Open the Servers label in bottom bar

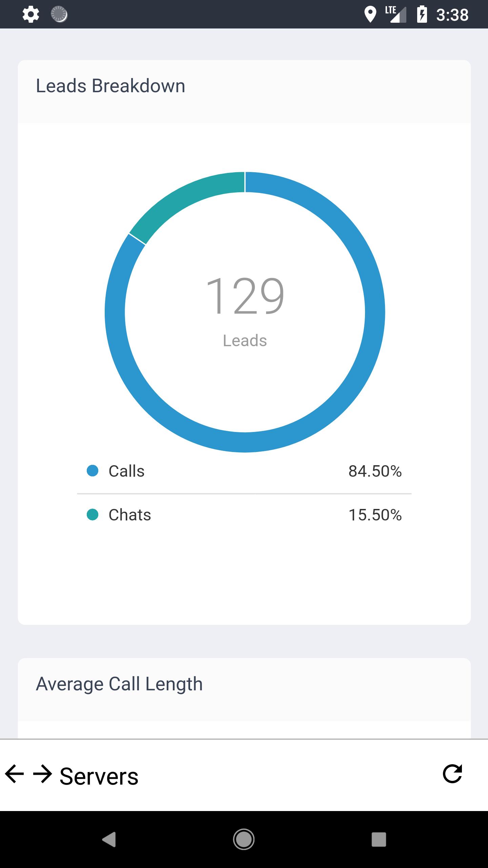[x=99, y=776]
